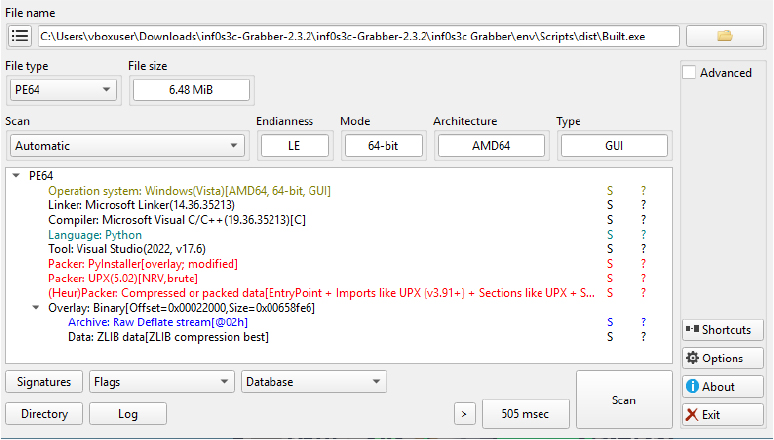The width and height of the screenshot is (774, 440).
Task: Click S link on (Heur)Packer row
Action: (x=610, y=293)
